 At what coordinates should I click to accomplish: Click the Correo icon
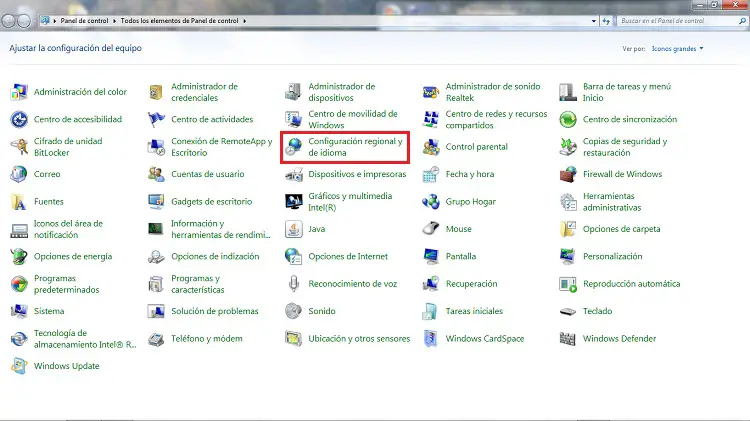point(19,174)
